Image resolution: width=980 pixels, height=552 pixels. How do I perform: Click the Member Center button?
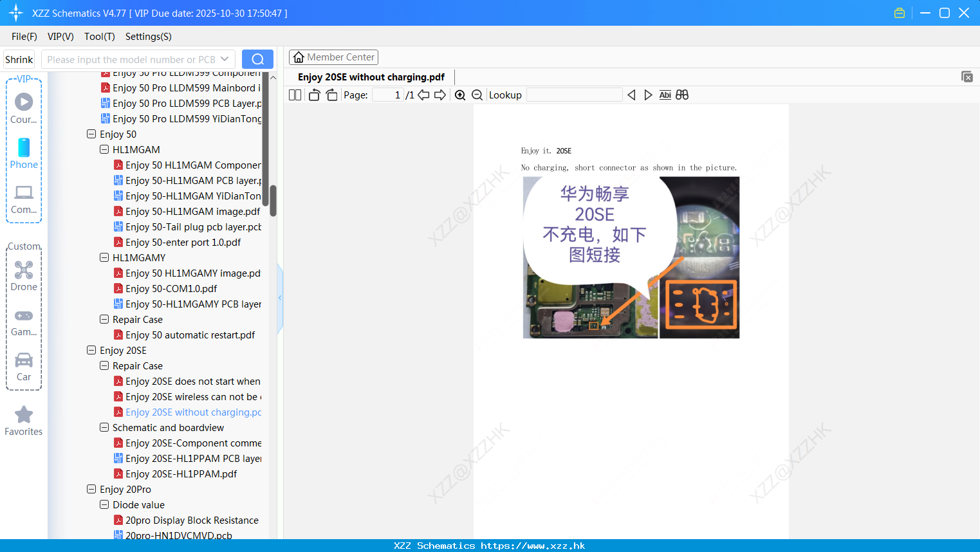333,57
